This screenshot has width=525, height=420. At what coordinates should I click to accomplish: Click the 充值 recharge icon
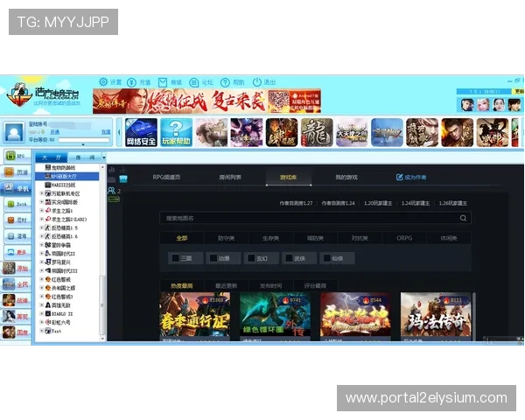coord(132,81)
